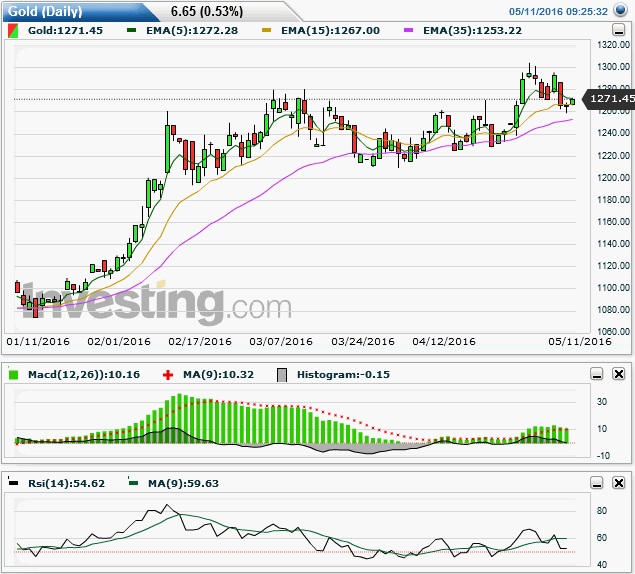The image size is (635, 574).
Task: Close the MACD indicator panel
Action: [x=619, y=374]
